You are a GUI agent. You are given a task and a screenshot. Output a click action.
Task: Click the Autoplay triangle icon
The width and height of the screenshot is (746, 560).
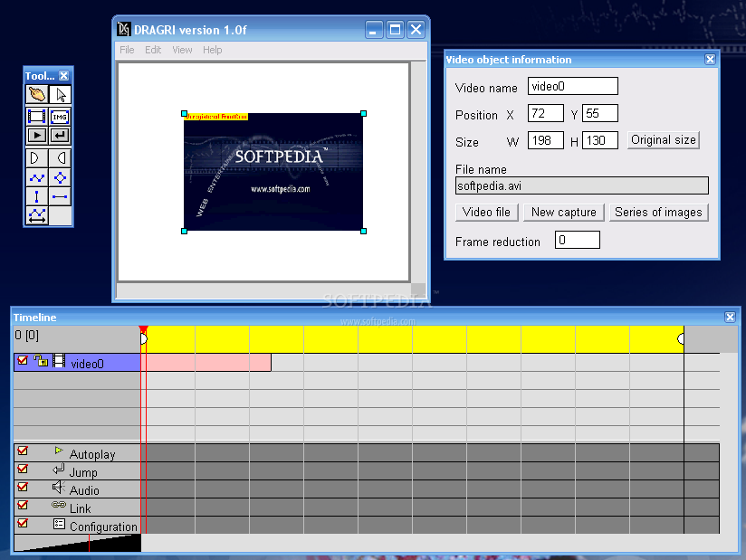coord(59,451)
